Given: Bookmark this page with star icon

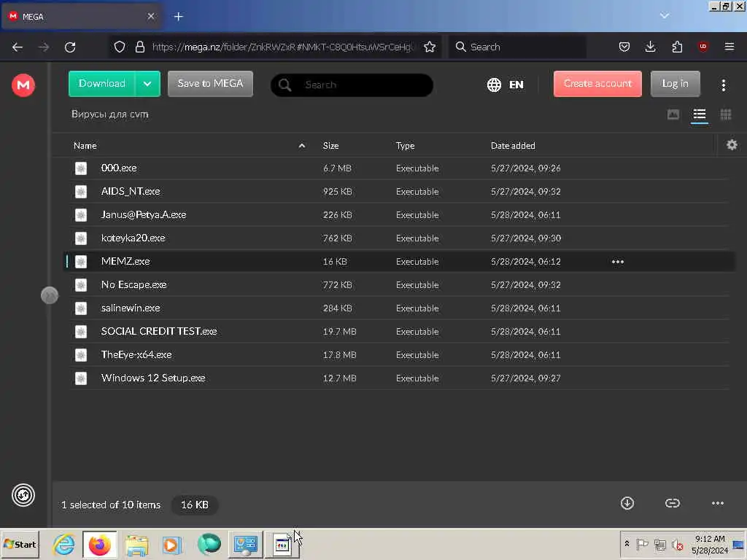Looking at the screenshot, I should point(429,47).
